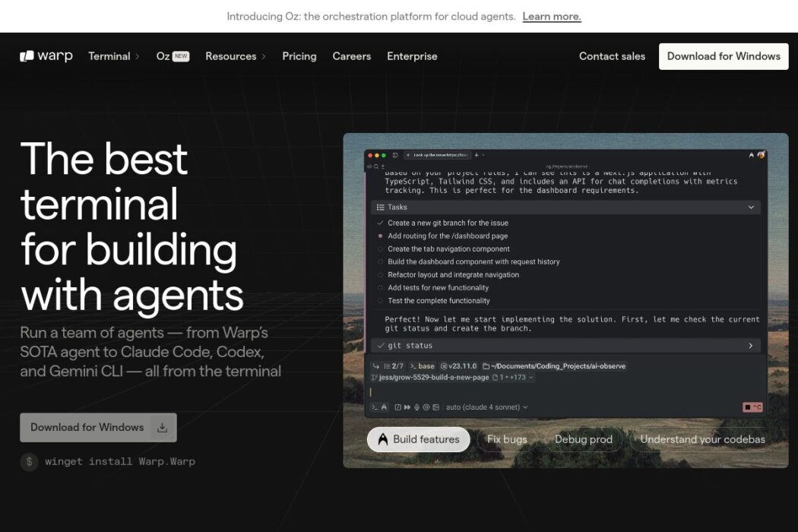Toggle 'Create the tab navigation component' task circle
The image size is (798, 532).
[x=380, y=249]
